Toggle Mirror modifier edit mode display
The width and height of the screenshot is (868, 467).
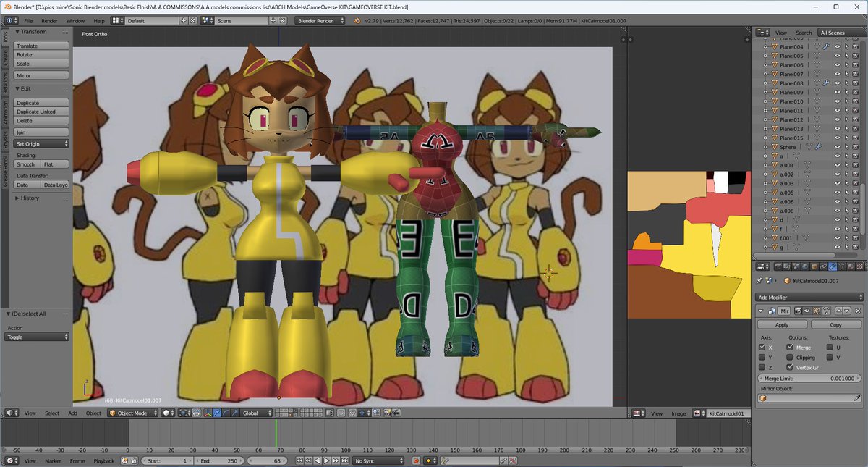click(x=816, y=311)
